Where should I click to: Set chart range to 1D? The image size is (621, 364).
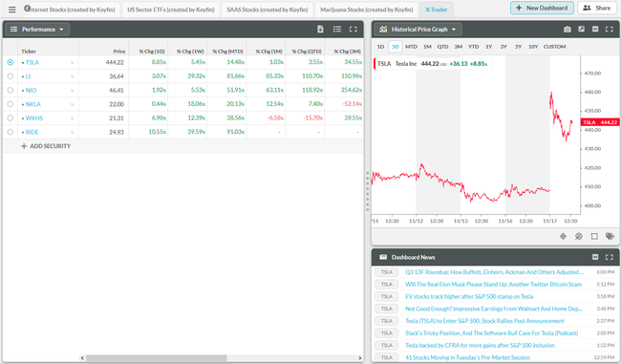pos(380,47)
